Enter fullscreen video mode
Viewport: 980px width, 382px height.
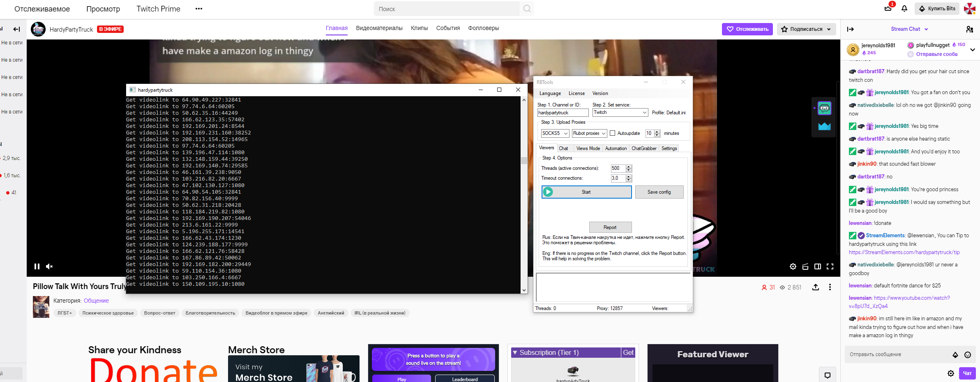830,266
